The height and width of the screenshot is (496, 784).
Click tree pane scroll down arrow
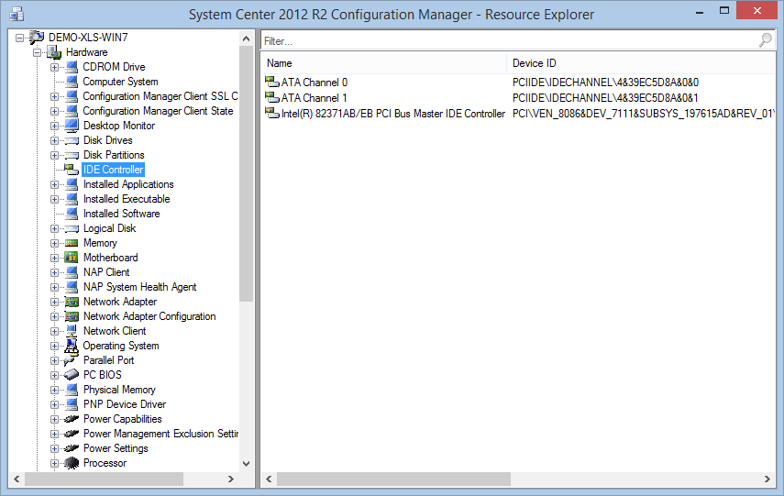coord(246,464)
